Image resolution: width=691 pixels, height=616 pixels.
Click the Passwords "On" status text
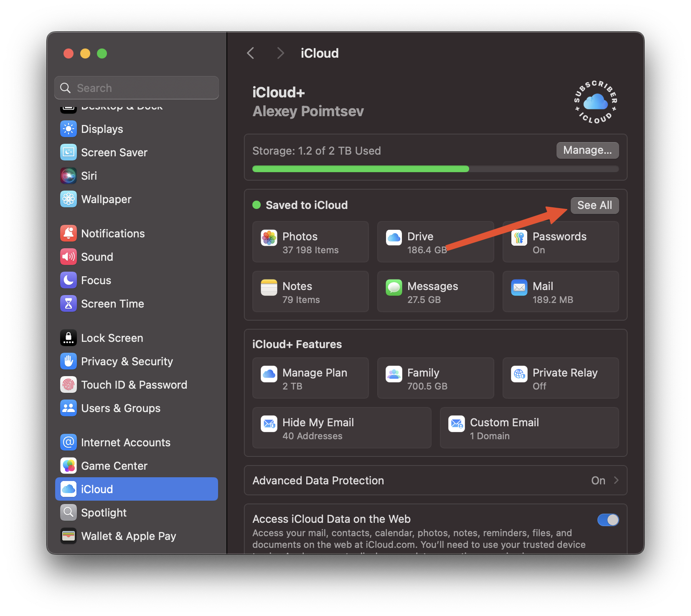(x=539, y=250)
